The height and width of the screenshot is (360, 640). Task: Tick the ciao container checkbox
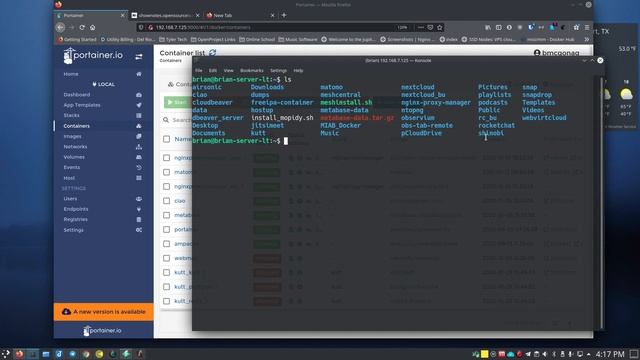[167, 201]
